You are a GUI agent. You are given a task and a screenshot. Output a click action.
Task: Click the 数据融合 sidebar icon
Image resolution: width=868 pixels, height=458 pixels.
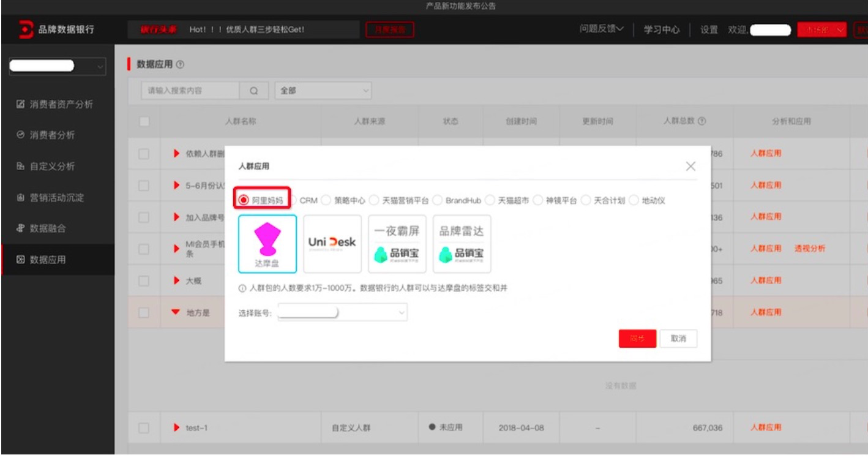(x=20, y=228)
